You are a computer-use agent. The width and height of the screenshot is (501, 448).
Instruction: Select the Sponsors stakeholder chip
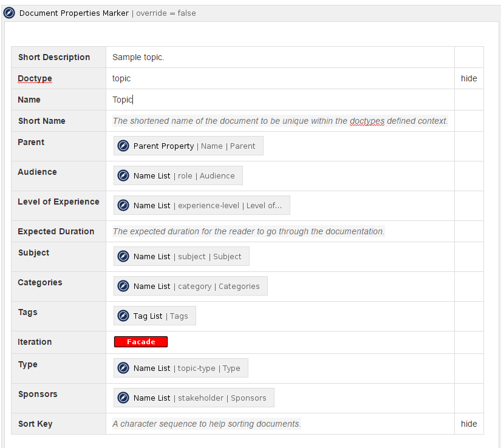pos(193,398)
